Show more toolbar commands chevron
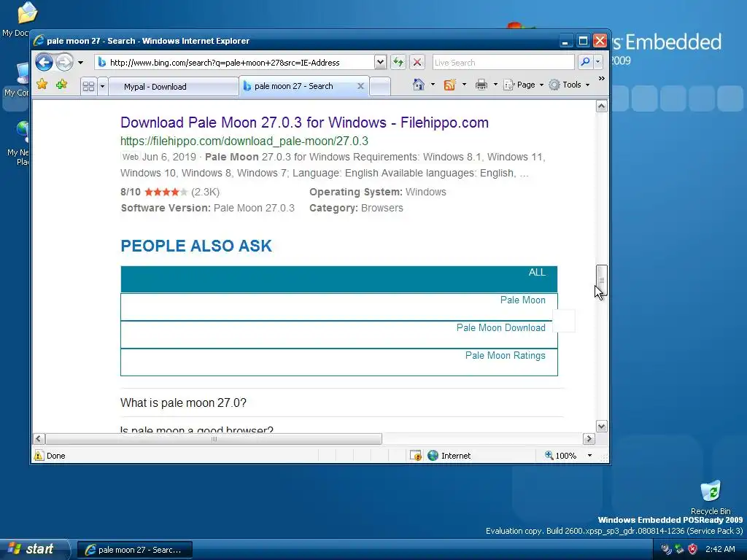747x560 pixels. coord(601,78)
